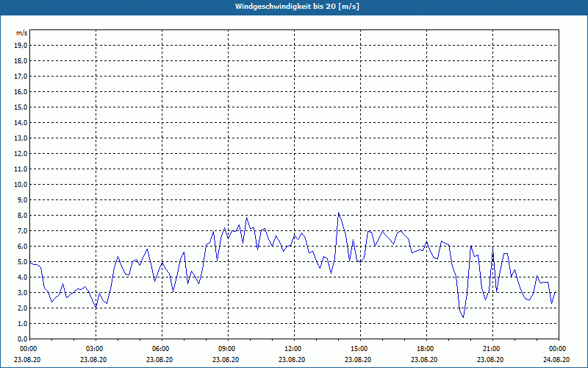This screenshot has width=588, height=368.
Task: Click the curve's highest peak near 14:00
Action: (x=339, y=213)
